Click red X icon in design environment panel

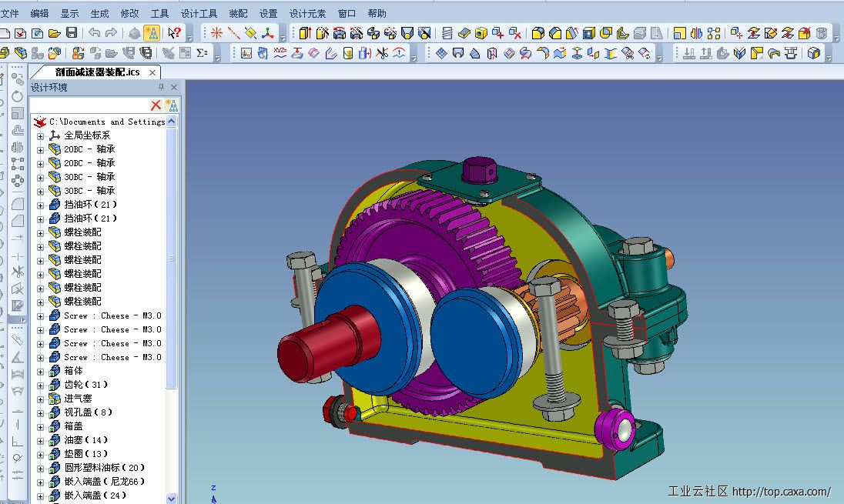coord(156,105)
